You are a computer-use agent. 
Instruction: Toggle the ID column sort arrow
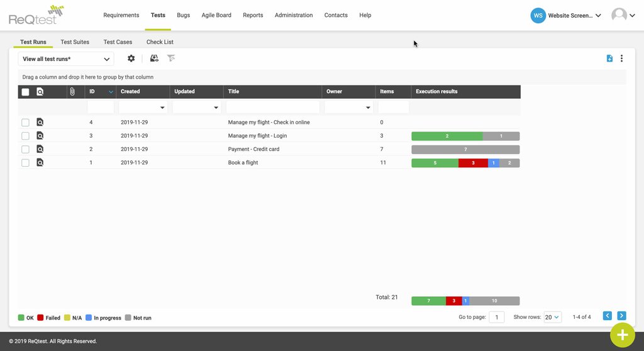[x=111, y=92]
